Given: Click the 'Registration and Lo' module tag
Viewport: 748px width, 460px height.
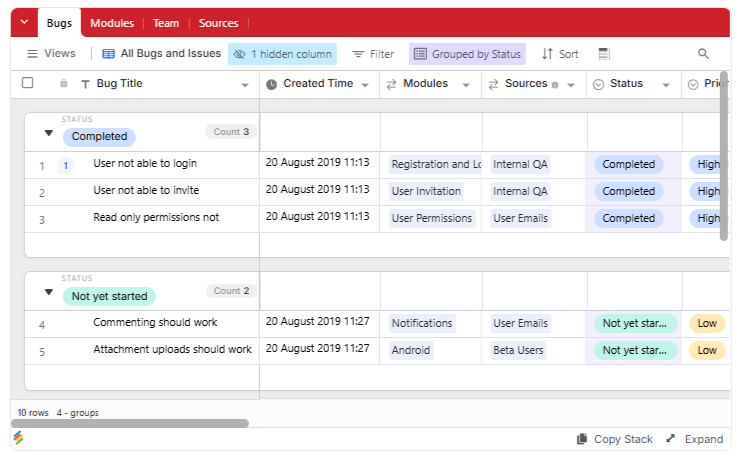Looking at the screenshot, I should [x=435, y=164].
